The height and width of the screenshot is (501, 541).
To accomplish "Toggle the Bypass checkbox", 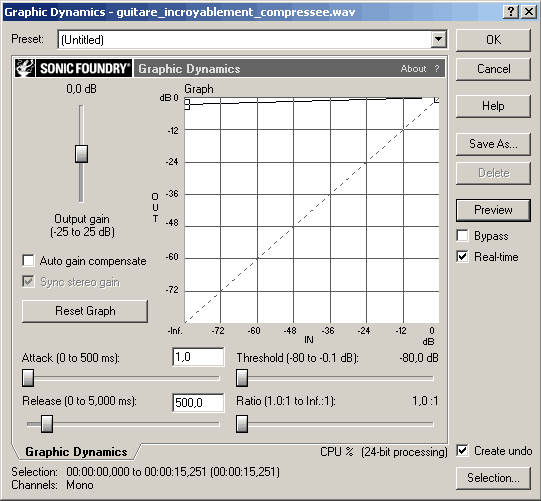I will pos(462,236).
